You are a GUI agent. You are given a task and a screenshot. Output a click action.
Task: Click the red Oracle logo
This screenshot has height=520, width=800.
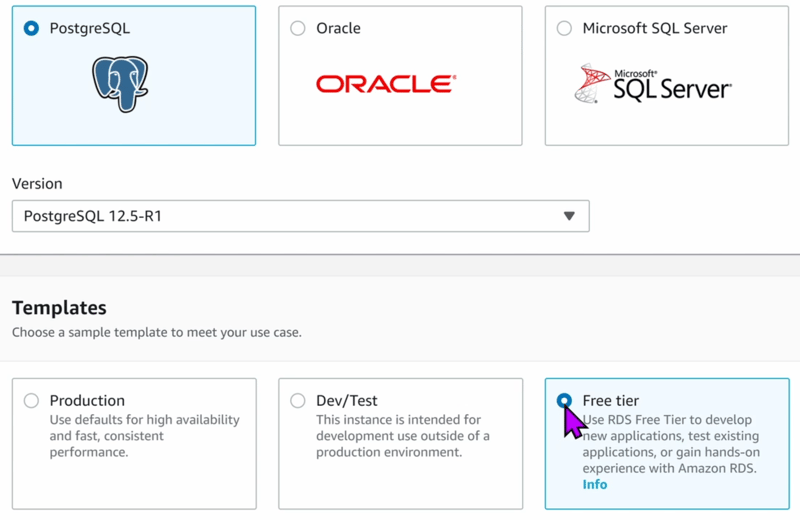pos(386,84)
